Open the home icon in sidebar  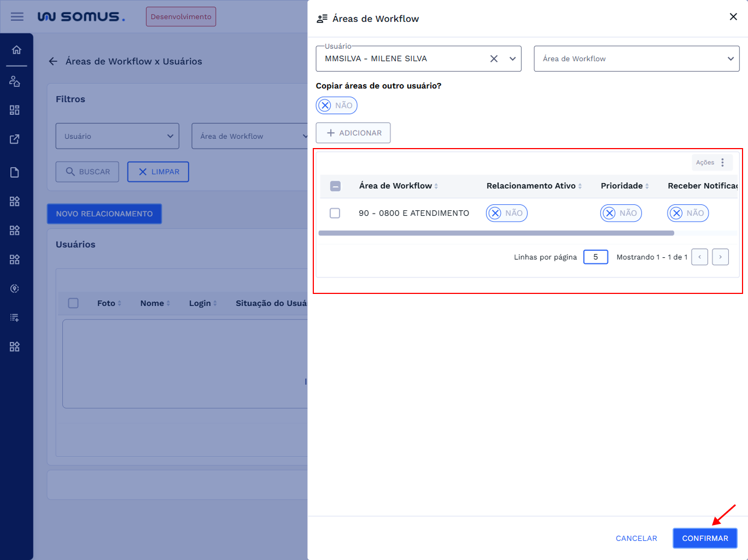coord(16,50)
